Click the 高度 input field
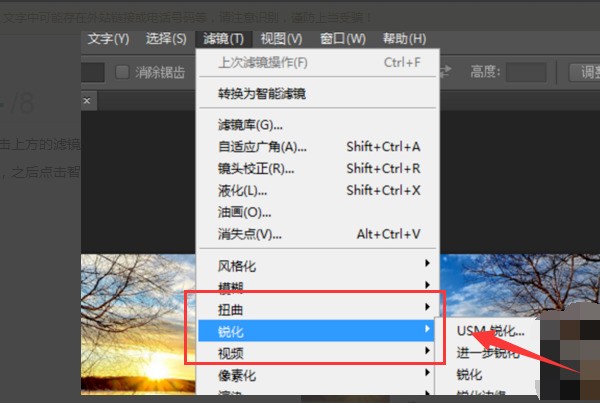The height and width of the screenshot is (403, 600). click(526, 72)
